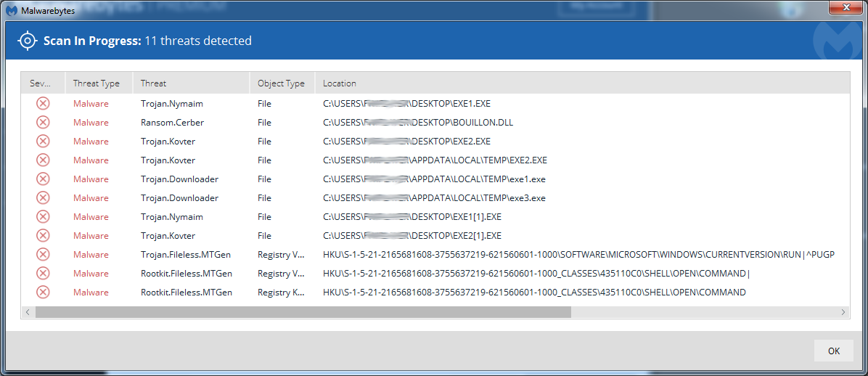
Task: Click severity icon for TEMP\exe1.exe row
Action: point(43,179)
